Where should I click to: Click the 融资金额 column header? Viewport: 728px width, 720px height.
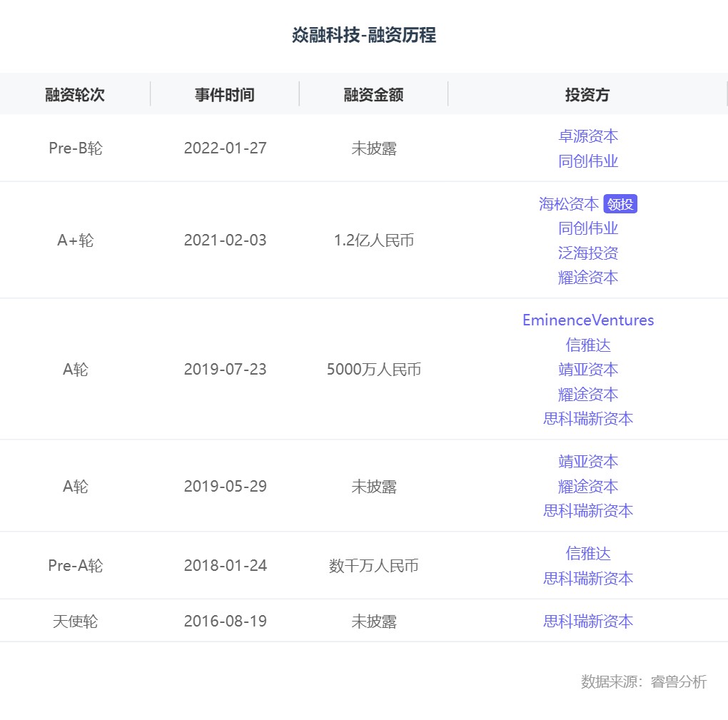tap(373, 95)
